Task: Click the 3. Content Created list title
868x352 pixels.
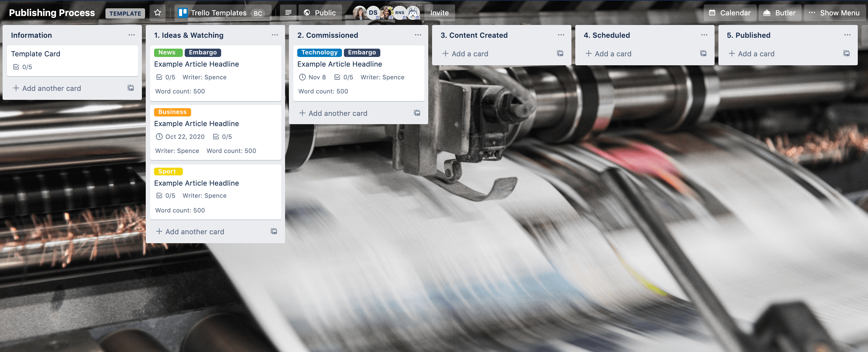Action: pyautogui.click(x=474, y=35)
